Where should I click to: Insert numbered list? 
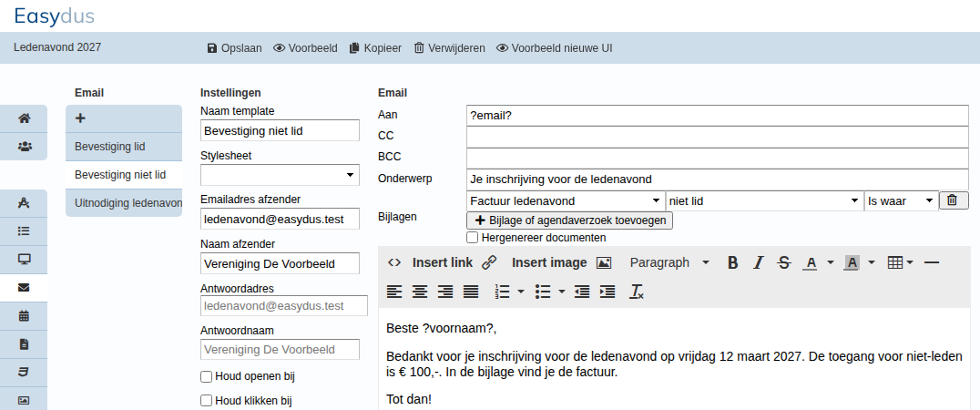(x=503, y=292)
